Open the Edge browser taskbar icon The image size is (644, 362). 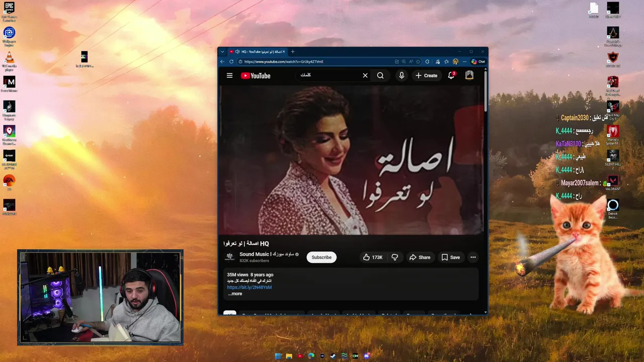[x=311, y=356]
